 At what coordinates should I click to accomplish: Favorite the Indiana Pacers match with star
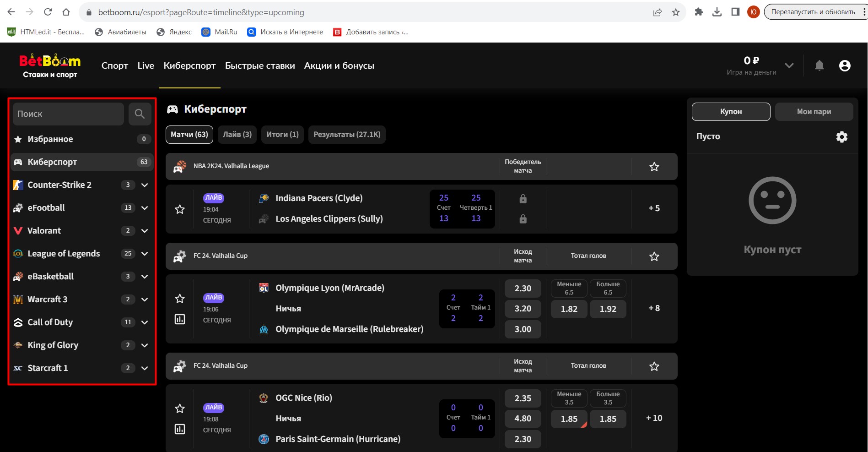pos(180,209)
